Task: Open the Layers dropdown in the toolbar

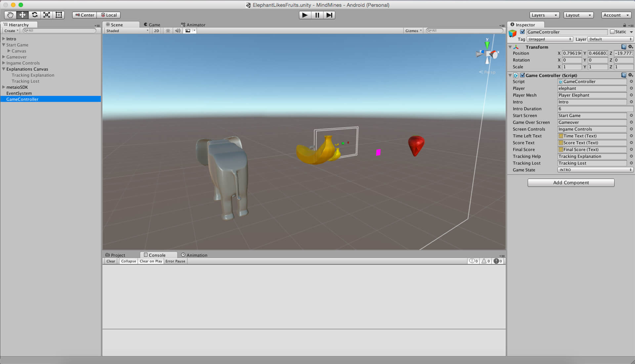Action: coord(544,15)
